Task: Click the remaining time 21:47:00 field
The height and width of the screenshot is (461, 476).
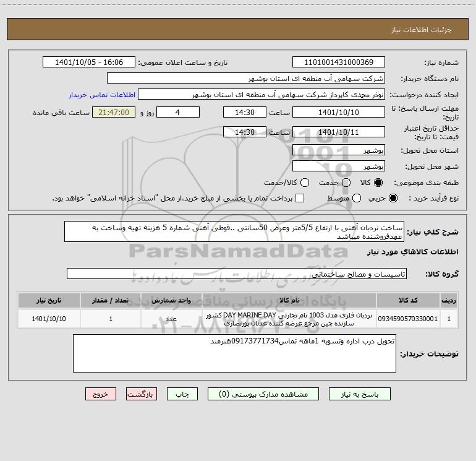Action: pyautogui.click(x=114, y=112)
